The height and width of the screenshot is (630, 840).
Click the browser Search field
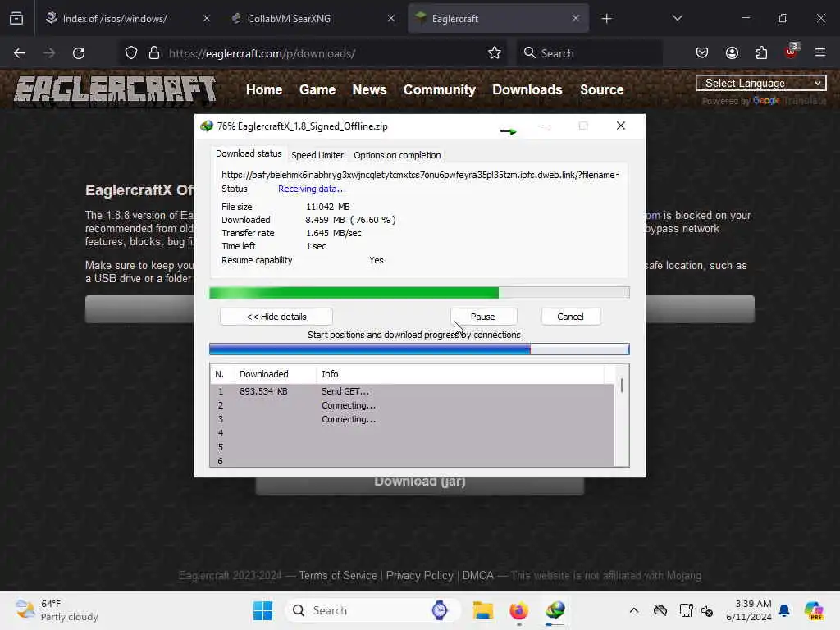pyautogui.click(x=589, y=53)
